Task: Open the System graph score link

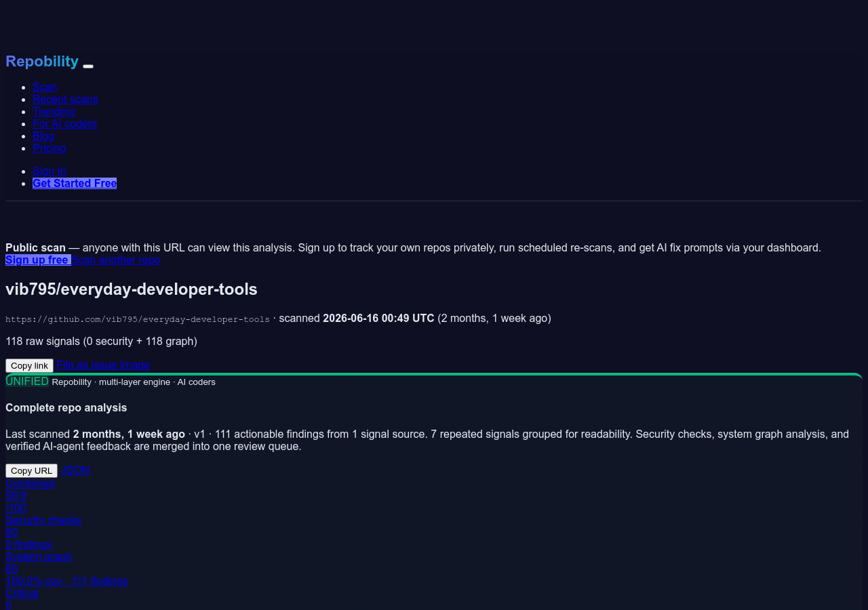Action: (66, 569)
